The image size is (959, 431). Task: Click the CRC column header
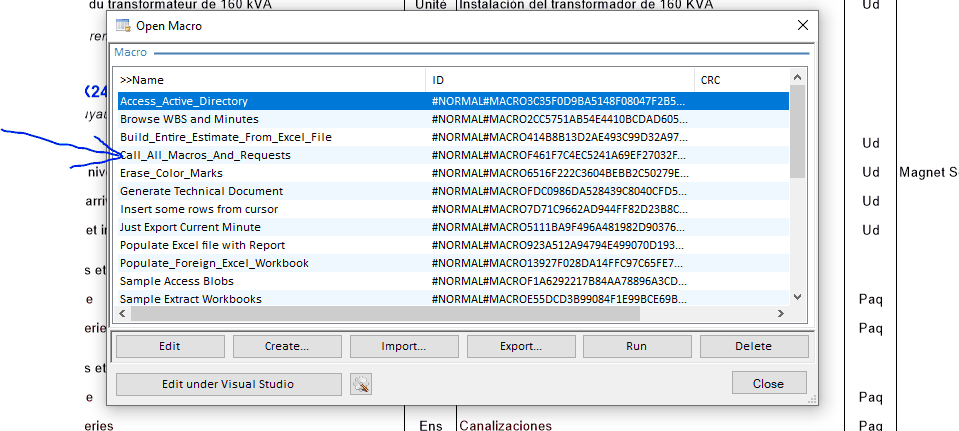click(740, 80)
